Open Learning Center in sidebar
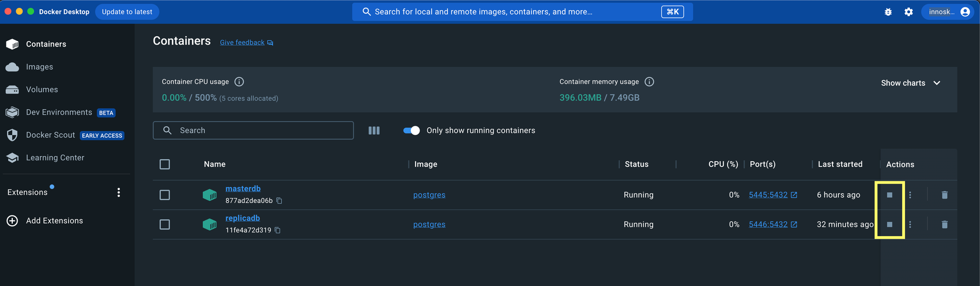980x286 pixels. pos(55,158)
